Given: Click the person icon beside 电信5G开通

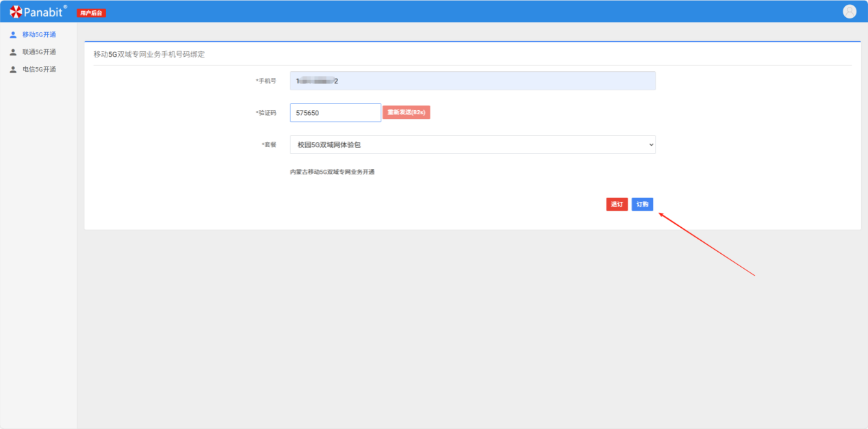Looking at the screenshot, I should pyautogui.click(x=13, y=70).
